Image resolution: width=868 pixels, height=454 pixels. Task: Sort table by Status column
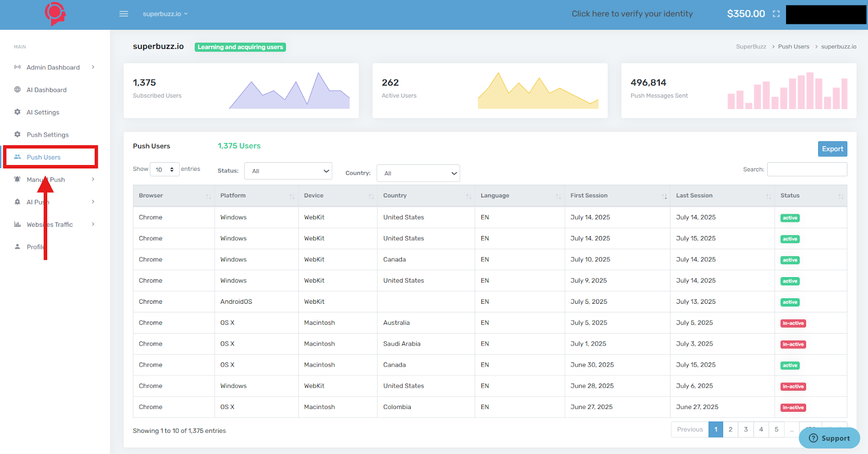click(x=810, y=196)
